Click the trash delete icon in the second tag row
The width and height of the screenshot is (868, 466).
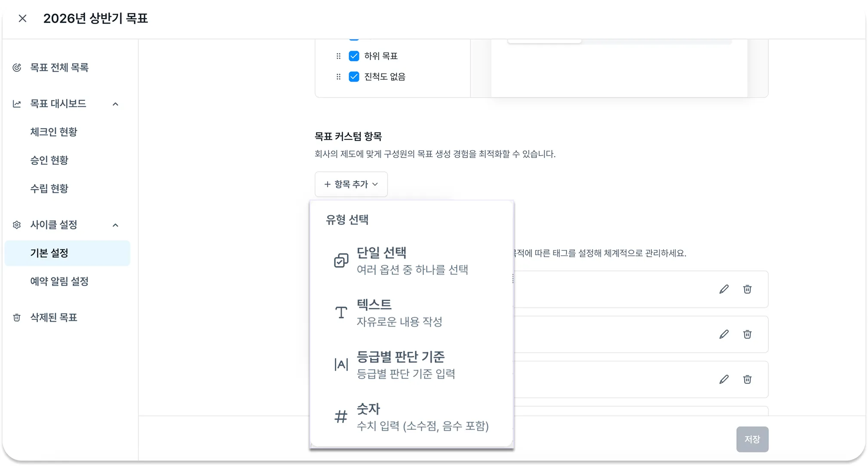pyautogui.click(x=747, y=334)
